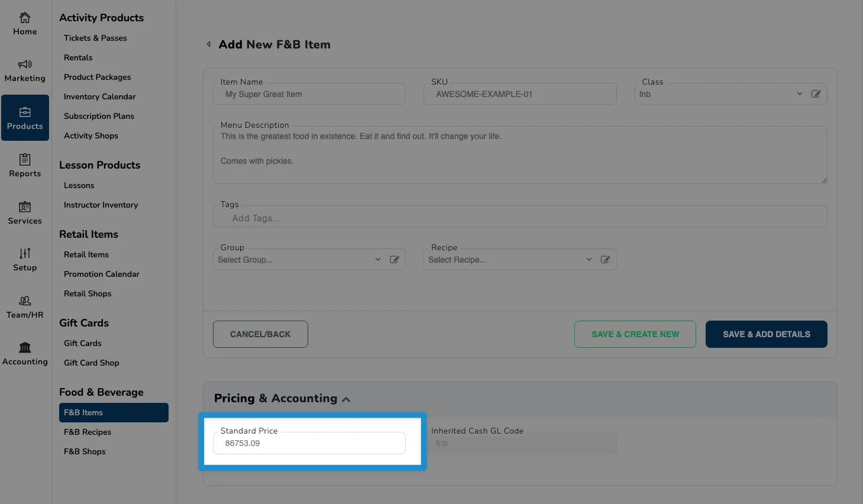This screenshot has height=504, width=863.
Task: Open the Home section icon
Action: (x=25, y=18)
